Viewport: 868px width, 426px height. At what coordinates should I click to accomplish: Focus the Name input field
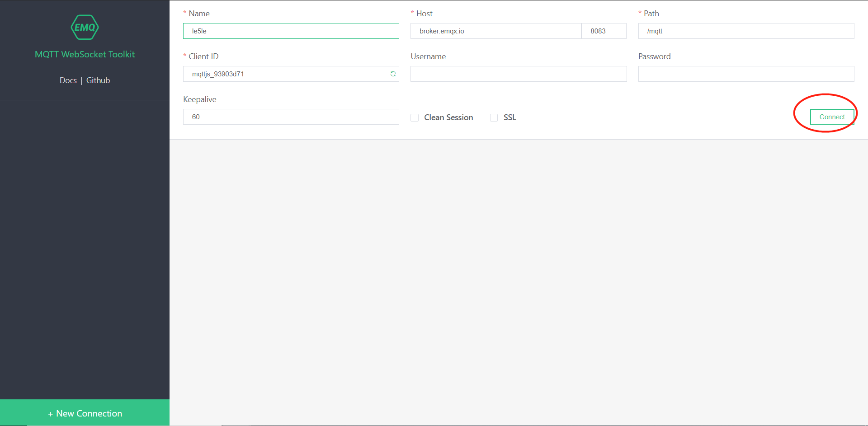coord(291,31)
